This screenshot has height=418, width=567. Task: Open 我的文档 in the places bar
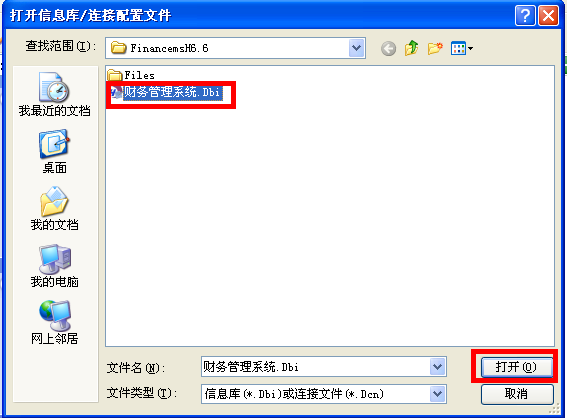point(55,209)
